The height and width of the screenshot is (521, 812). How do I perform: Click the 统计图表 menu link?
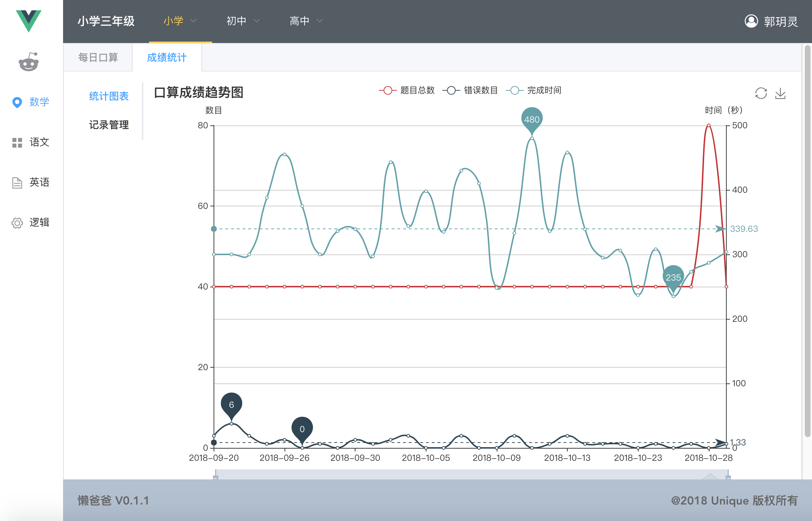[109, 96]
